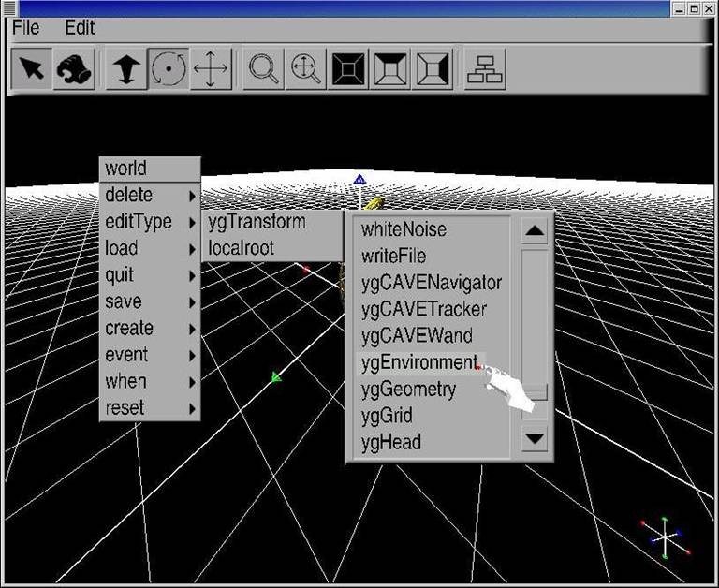Click the world menu header
Image resolution: width=719 pixels, height=588 pixels.
coord(150,169)
